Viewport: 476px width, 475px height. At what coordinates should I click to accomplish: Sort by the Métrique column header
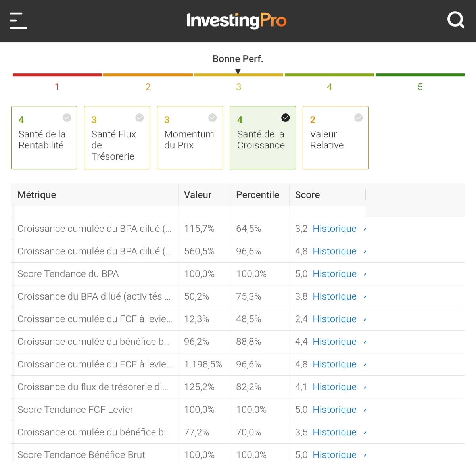click(37, 195)
